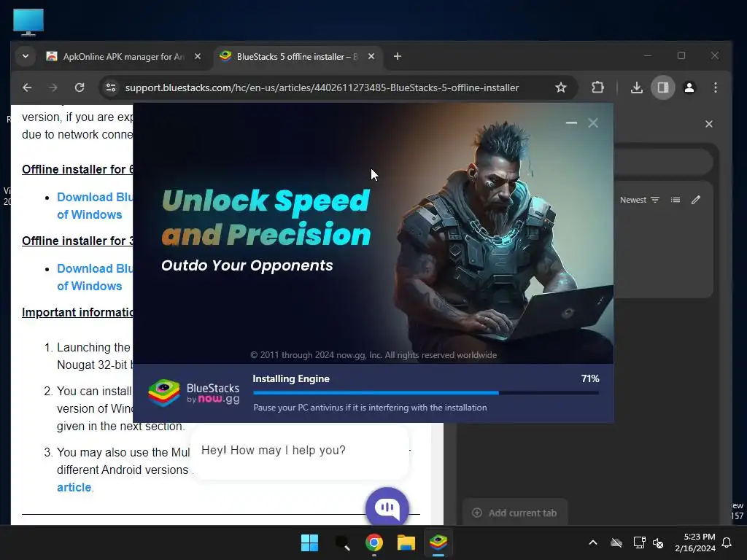This screenshot has height=560, width=747.
Task: Toggle the Chrome side panel button
Action: click(662, 87)
